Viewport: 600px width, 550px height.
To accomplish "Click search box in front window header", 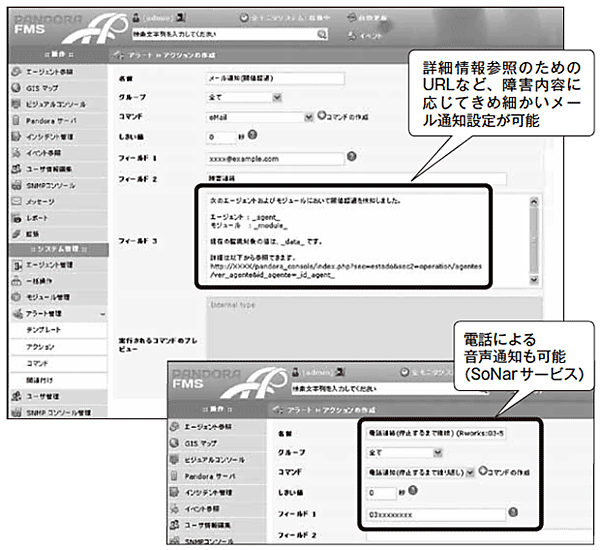I will [x=386, y=389].
